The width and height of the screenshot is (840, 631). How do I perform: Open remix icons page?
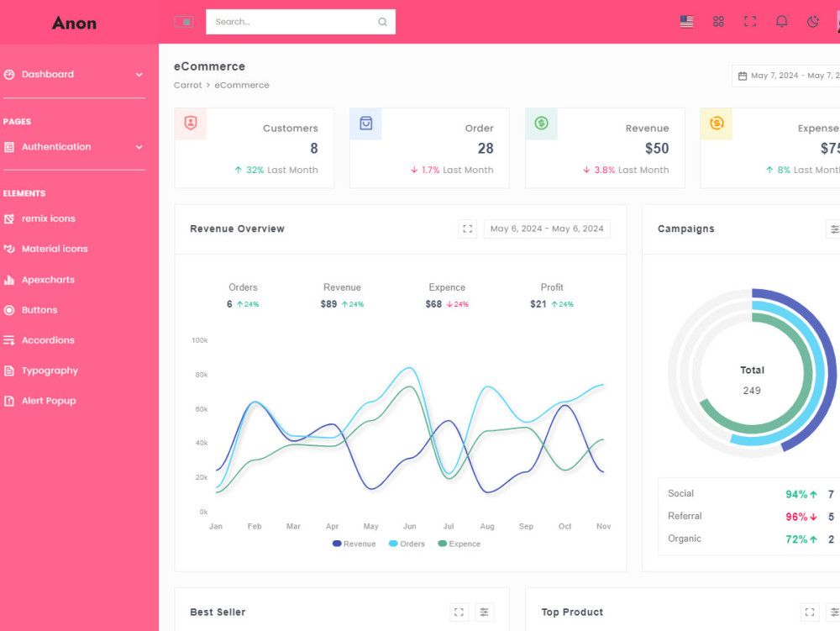(48, 218)
